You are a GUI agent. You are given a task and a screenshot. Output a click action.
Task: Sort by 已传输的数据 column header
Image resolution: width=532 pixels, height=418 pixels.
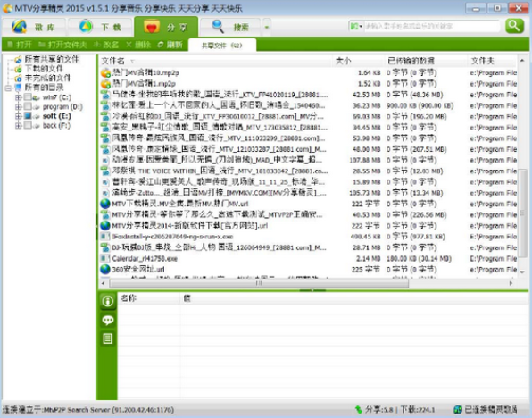426,61
